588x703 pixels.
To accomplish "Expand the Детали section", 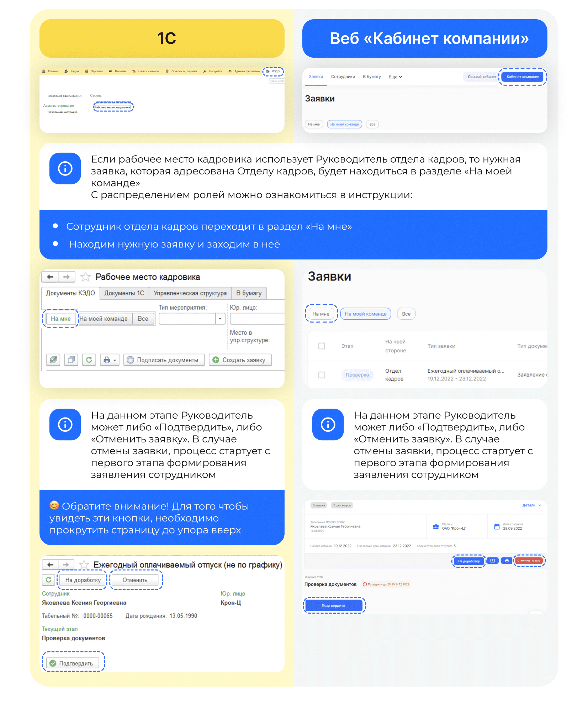I will (531, 505).
